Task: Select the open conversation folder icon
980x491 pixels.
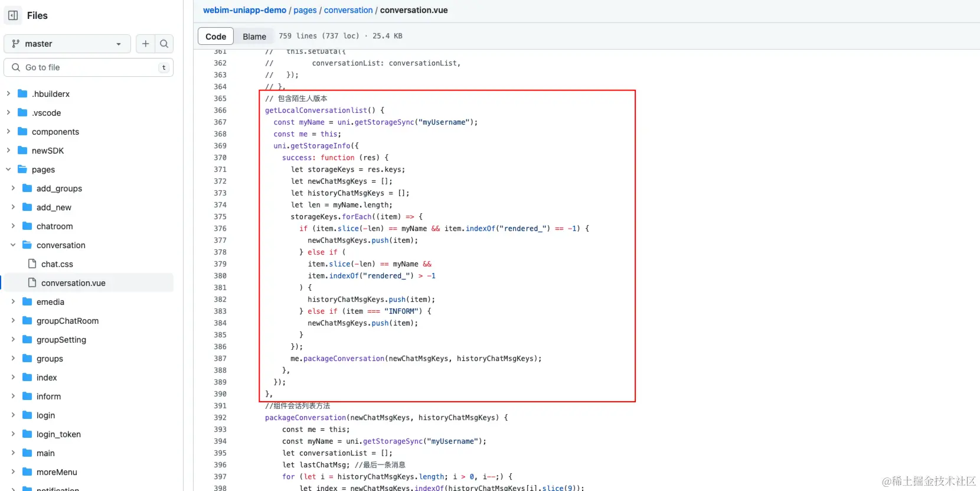Action: click(x=27, y=245)
